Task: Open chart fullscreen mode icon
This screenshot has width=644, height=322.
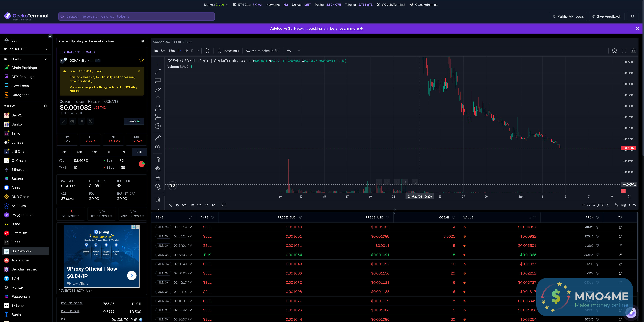Action: [624, 51]
